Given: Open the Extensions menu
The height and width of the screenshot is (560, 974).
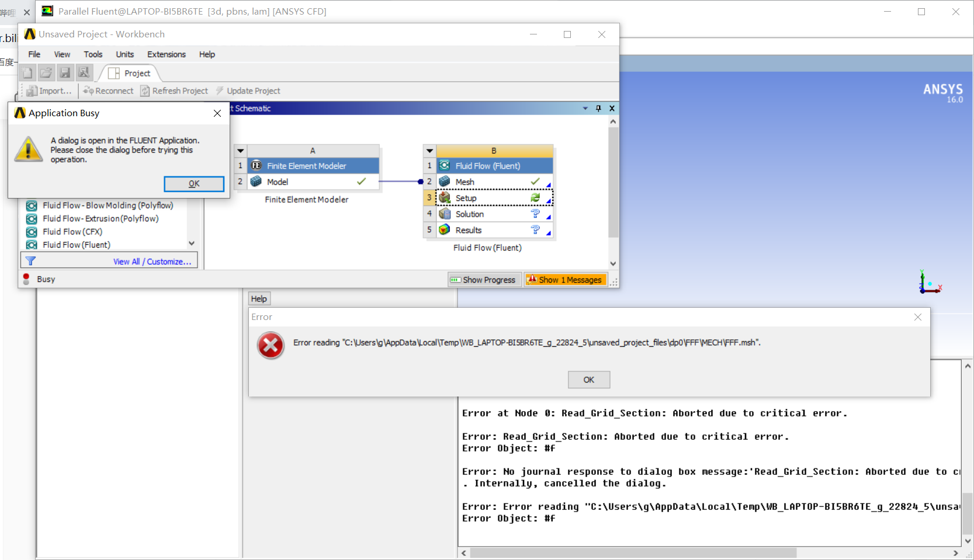Looking at the screenshot, I should 167,54.
